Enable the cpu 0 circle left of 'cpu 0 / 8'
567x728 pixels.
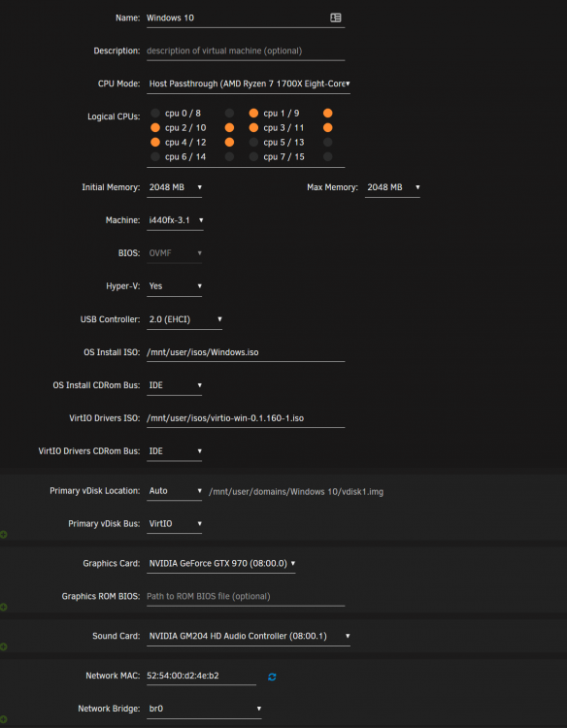[155, 113]
